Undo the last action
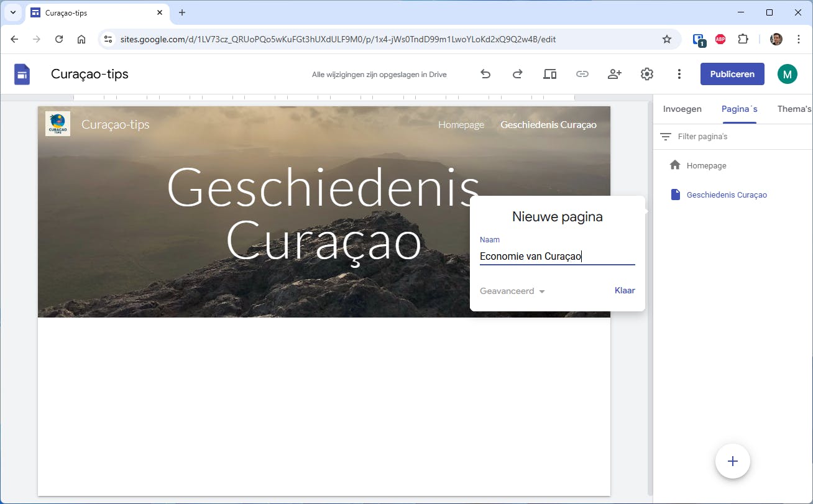This screenshot has width=813, height=504. (485, 74)
